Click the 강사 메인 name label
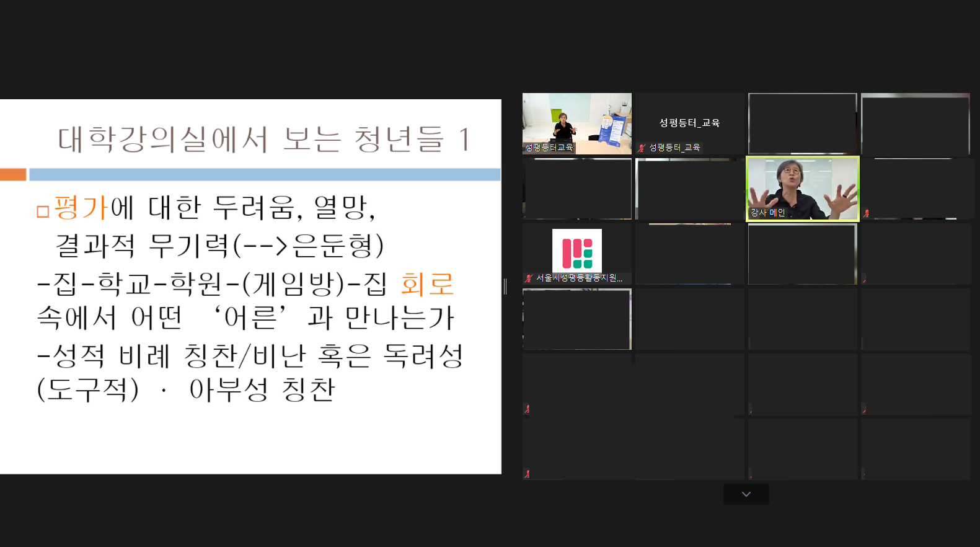 tap(768, 213)
